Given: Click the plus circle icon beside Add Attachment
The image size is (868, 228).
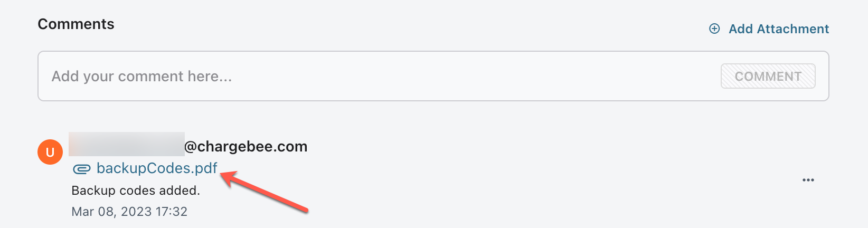Looking at the screenshot, I should point(714,28).
